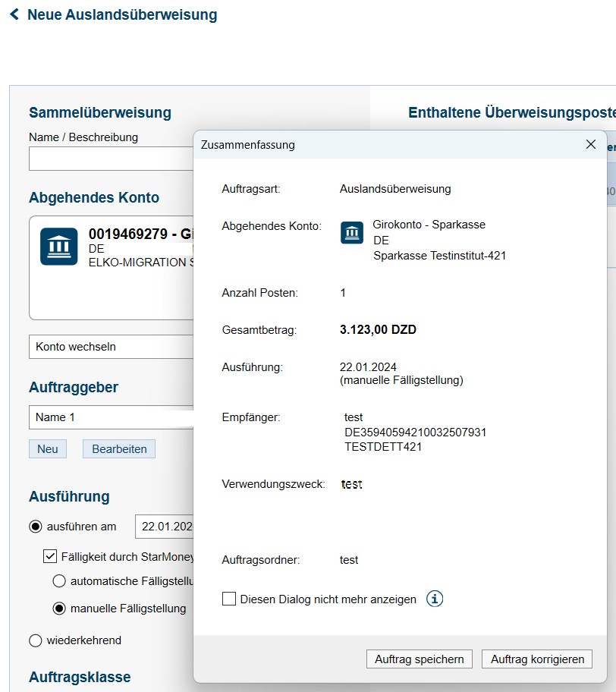This screenshot has width=616, height=692.
Task: Click the execution date field showing 22.01
Action: click(164, 527)
